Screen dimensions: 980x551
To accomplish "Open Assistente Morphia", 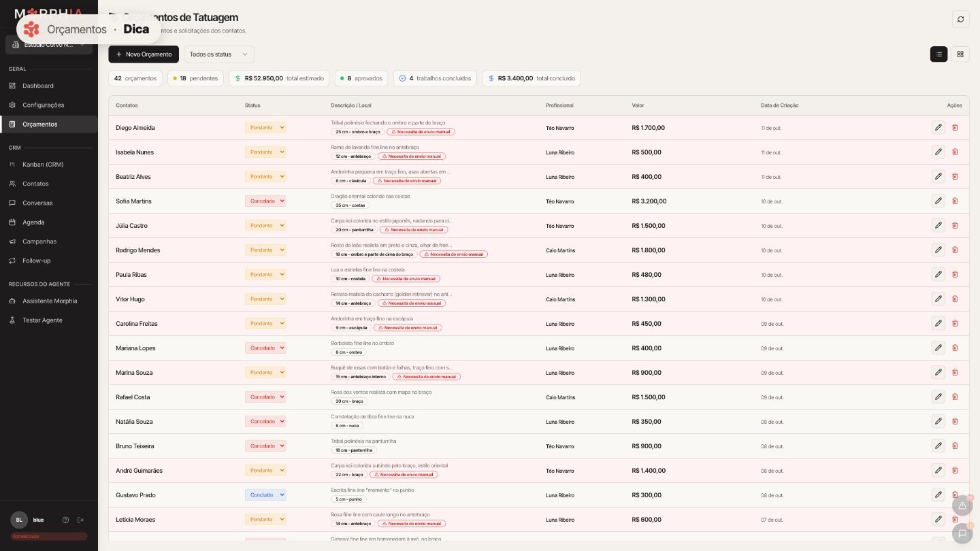I will (x=49, y=301).
